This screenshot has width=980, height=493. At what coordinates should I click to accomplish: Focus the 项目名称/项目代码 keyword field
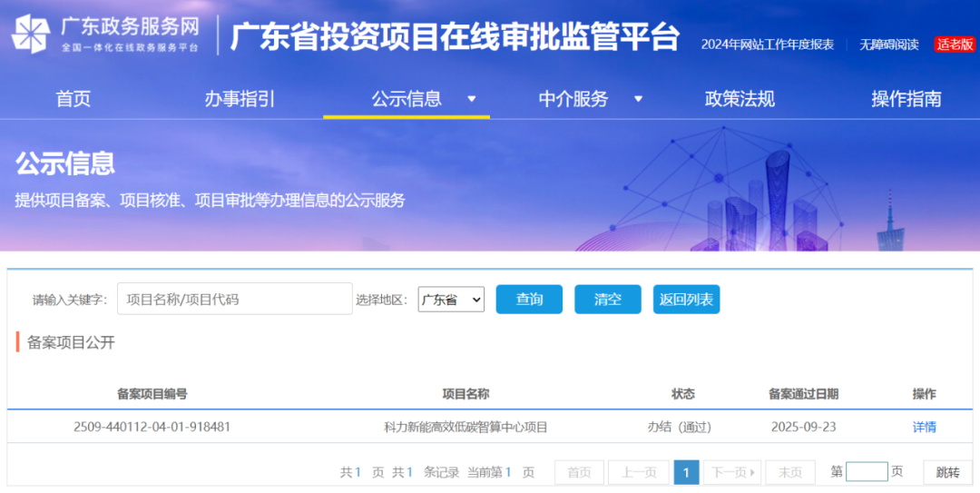point(234,299)
